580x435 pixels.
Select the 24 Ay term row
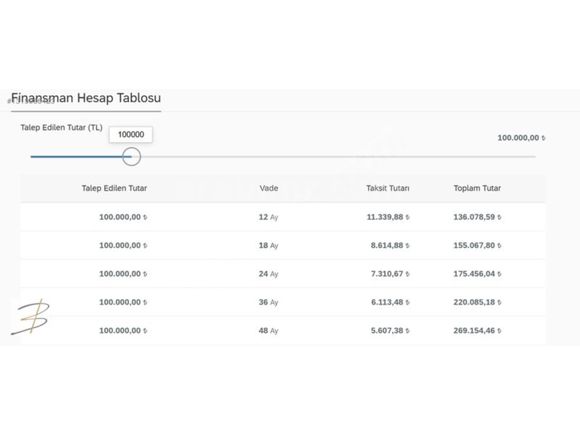pyautogui.click(x=283, y=274)
